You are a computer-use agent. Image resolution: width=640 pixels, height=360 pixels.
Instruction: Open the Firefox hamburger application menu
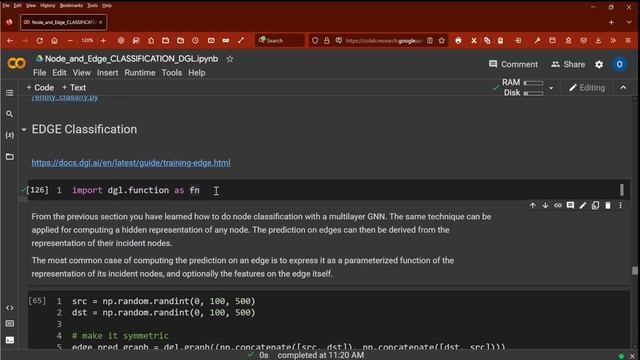coord(628,40)
